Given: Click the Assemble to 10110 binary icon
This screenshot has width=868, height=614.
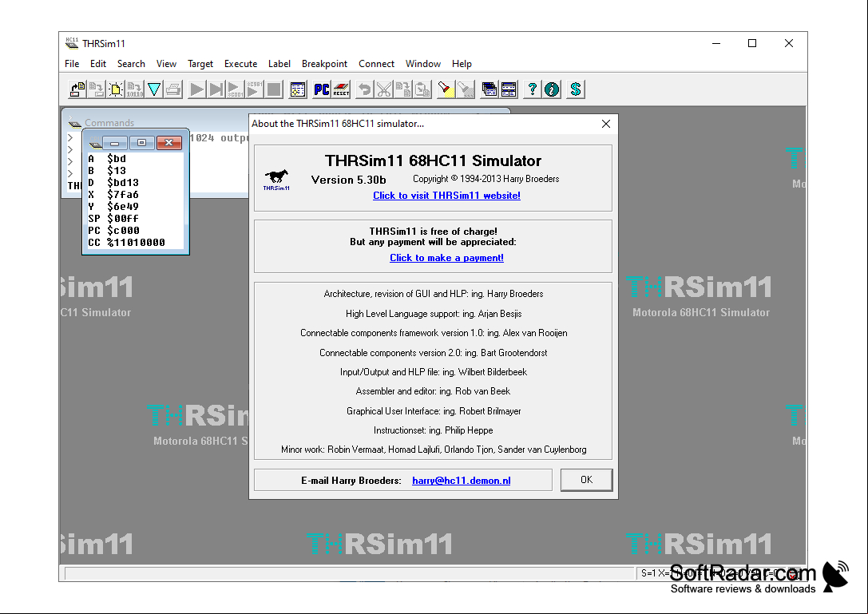Looking at the screenshot, I should (135, 89).
